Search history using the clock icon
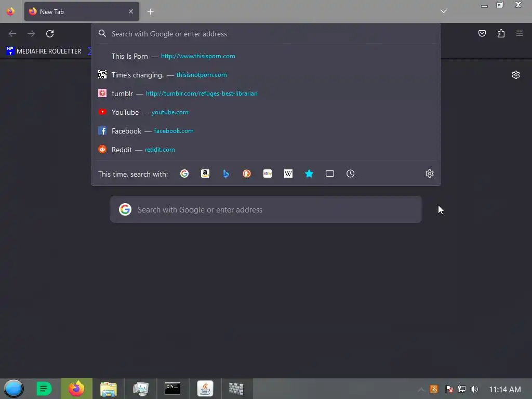Viewport: 532px width, 399px height. [351, 174]
